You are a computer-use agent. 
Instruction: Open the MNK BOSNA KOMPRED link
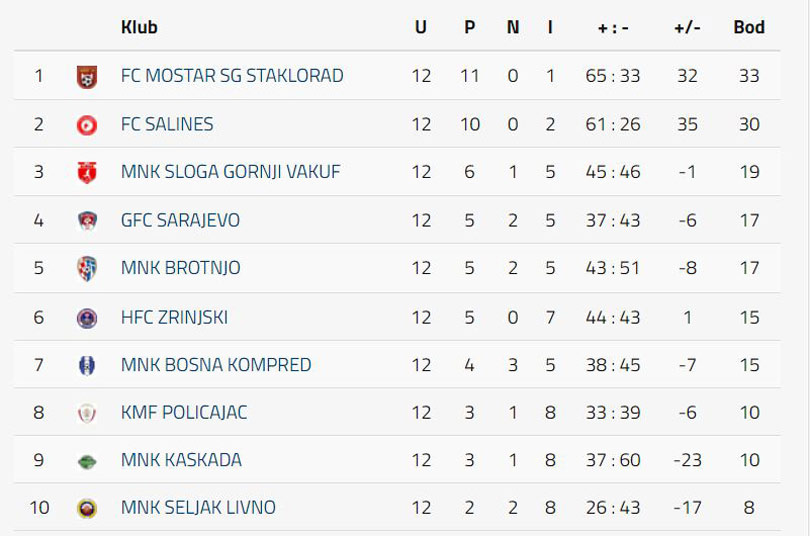point(216,365)
